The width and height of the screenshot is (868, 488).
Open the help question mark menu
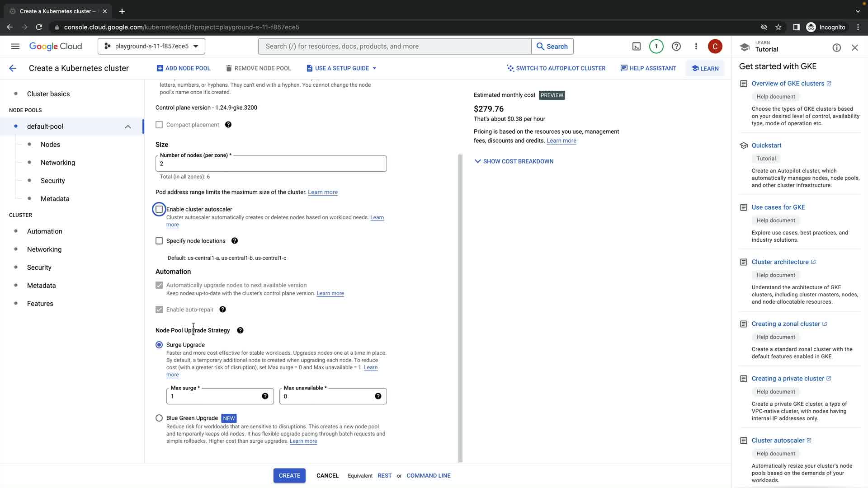point(676,47)
